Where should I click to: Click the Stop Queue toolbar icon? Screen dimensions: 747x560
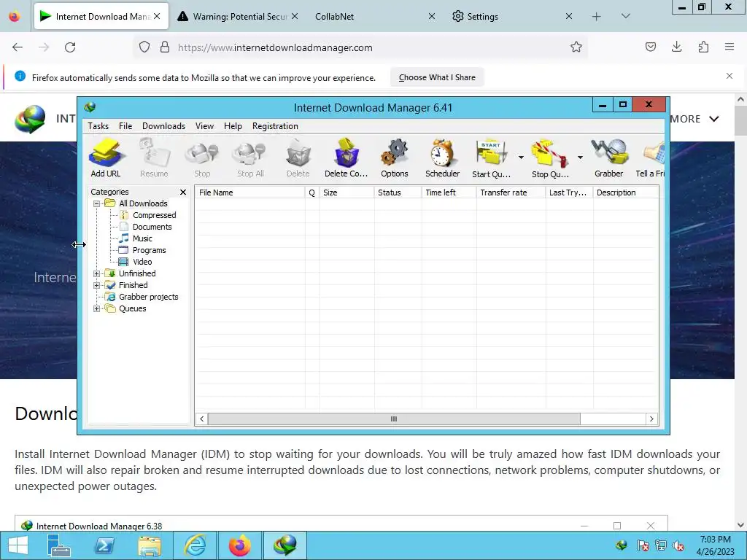[x=550, y=158]
